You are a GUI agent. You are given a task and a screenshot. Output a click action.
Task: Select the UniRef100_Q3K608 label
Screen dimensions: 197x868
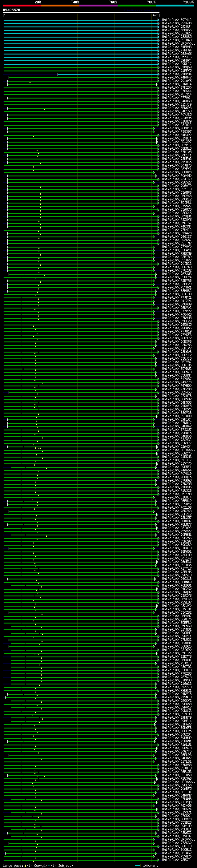click(x=177, y=352)
